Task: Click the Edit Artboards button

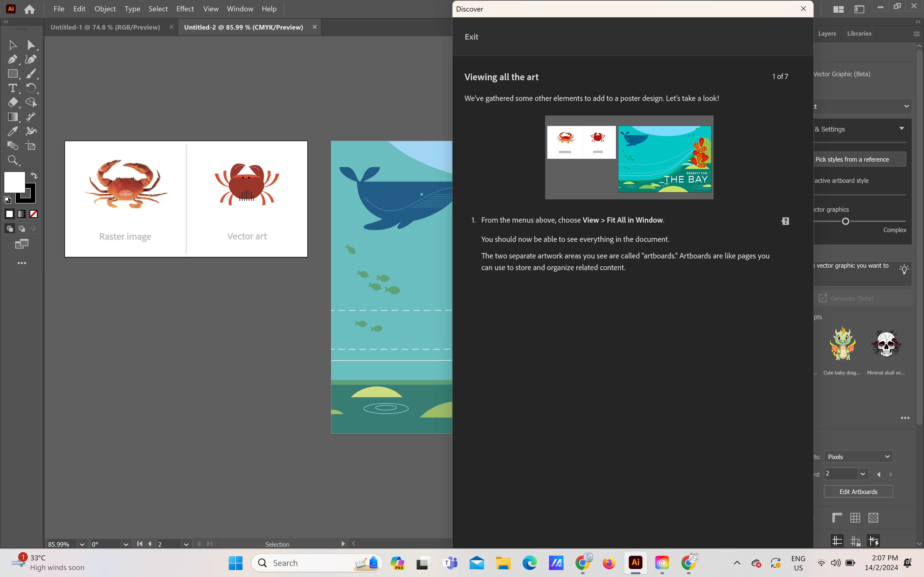Action: (x=858, y=492)
